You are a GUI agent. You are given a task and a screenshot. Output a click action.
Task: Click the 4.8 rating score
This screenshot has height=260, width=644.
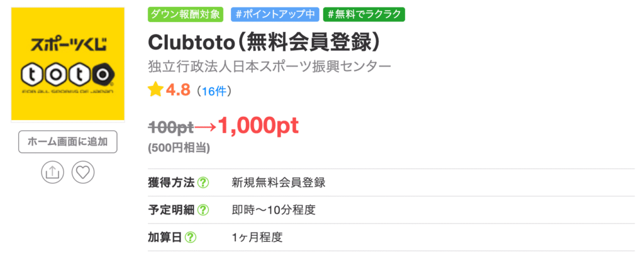tap(178, 90)
